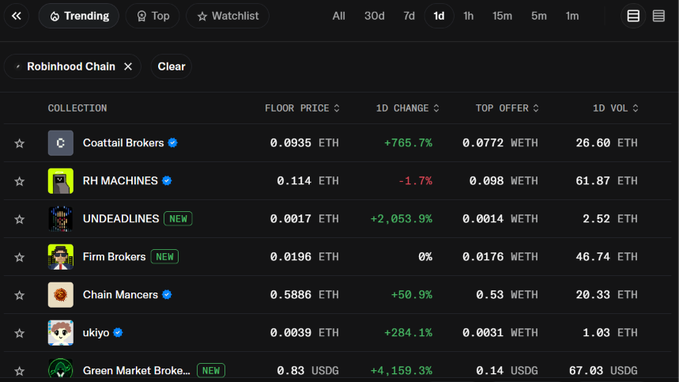The height and width of the screenshot is (382, 679).
Task: Star Green Market Brokers for watchlist
Action: 19,371
